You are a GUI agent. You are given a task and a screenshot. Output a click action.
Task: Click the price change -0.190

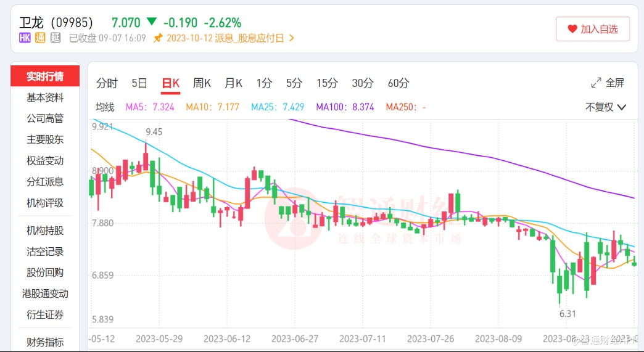[180, 22]
